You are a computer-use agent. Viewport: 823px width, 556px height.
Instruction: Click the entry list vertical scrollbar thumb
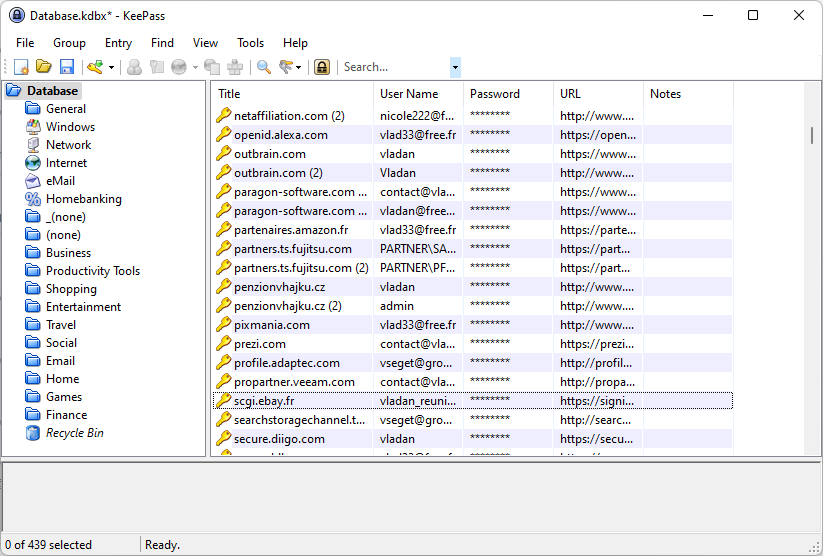click(x=812, y=135)
